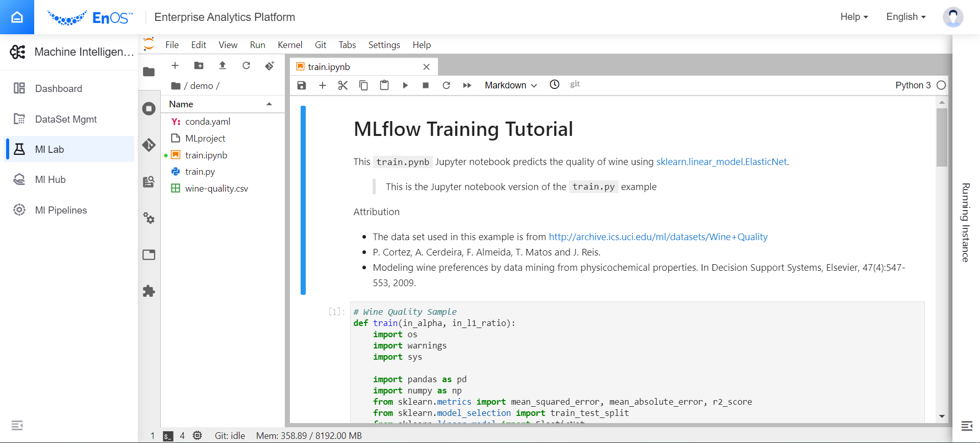980x443 pixels.
Task: Open the English language dropdown
Action: 906,17
